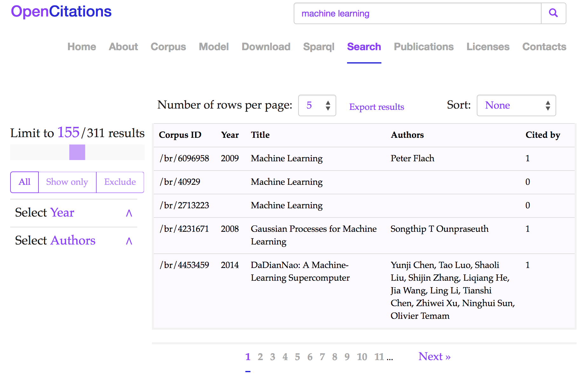The width and height of the screenshot is (588, 376).
Task: Open the Model menu item
Action: point(214,47)
